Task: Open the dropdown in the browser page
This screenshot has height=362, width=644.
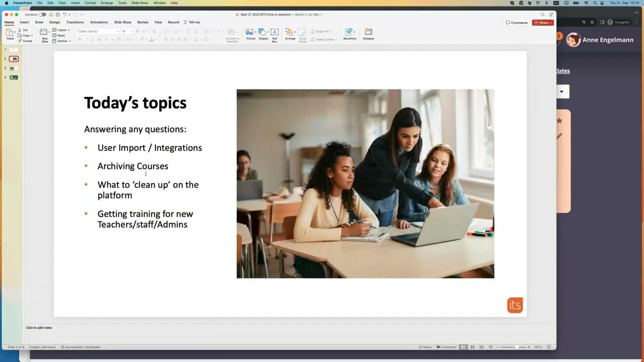Action: pos(562,92)
